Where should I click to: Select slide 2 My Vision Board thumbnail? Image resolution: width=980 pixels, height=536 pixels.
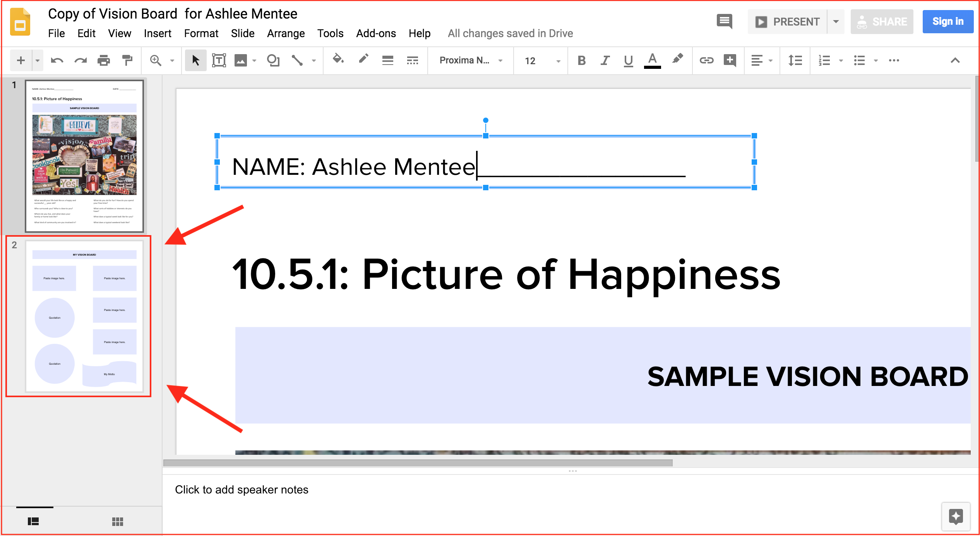coord(84,316)
